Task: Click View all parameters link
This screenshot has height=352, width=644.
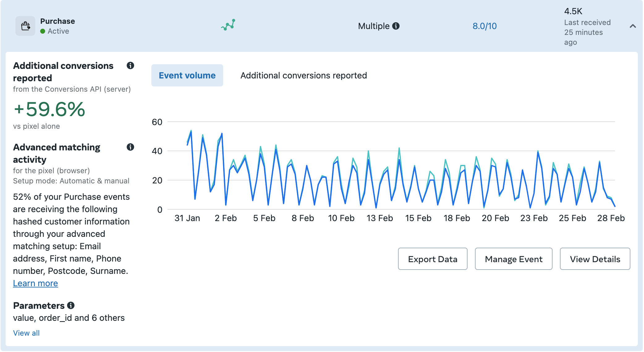Action: tap(26, 333)
